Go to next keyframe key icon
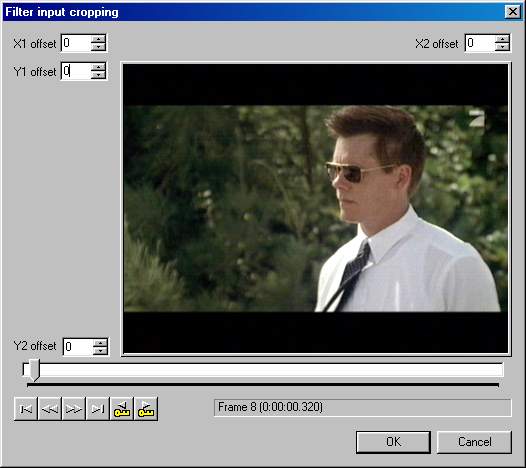The width and height of the screenshot is (526, 468). [146, 409]
